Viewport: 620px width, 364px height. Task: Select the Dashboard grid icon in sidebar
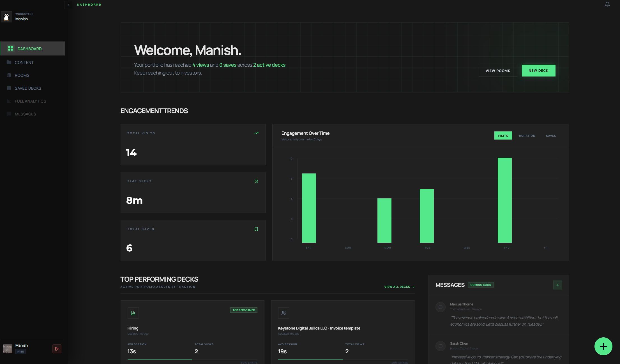[11, 48]
